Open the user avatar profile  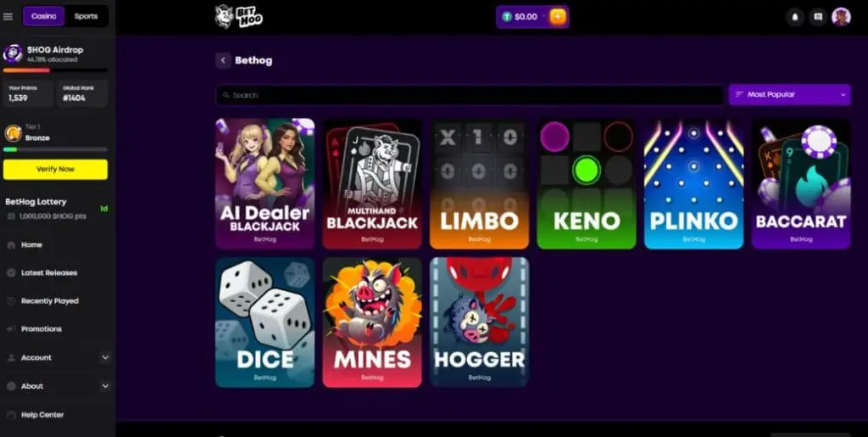click(841, 17)
